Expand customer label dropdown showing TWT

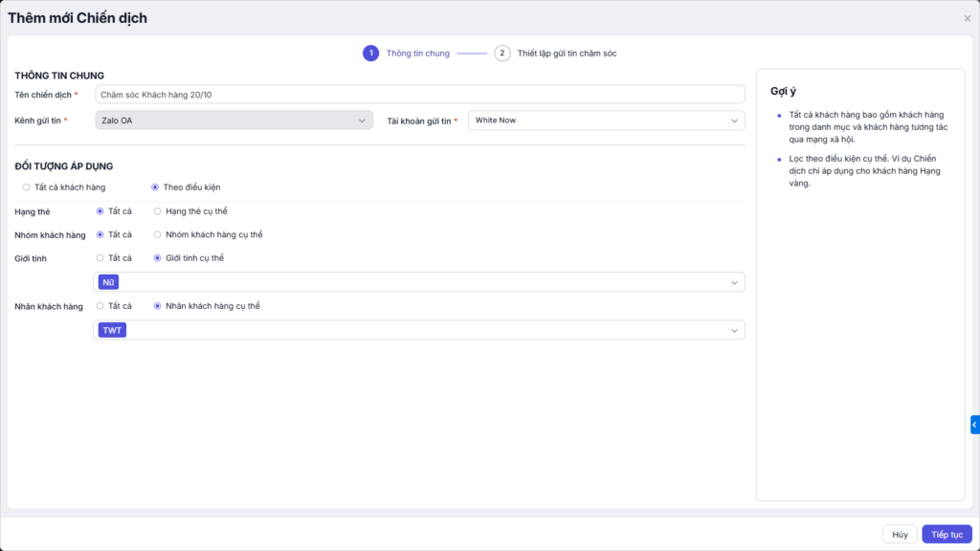coord(734,330)
